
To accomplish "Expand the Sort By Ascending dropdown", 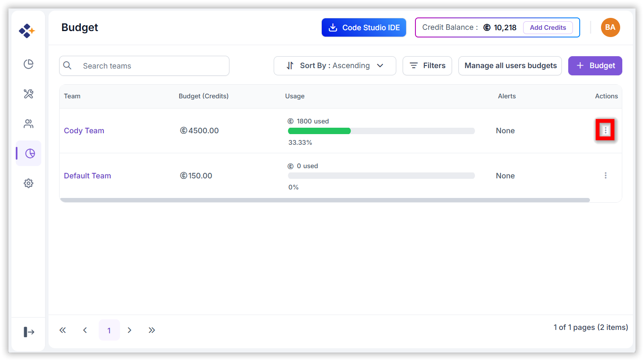I will [335, 66].
